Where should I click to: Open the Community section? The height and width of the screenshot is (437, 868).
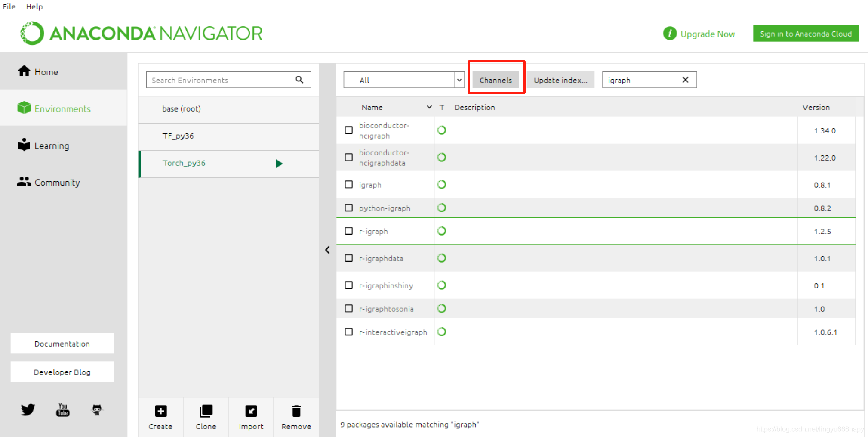tap(64, 182)
